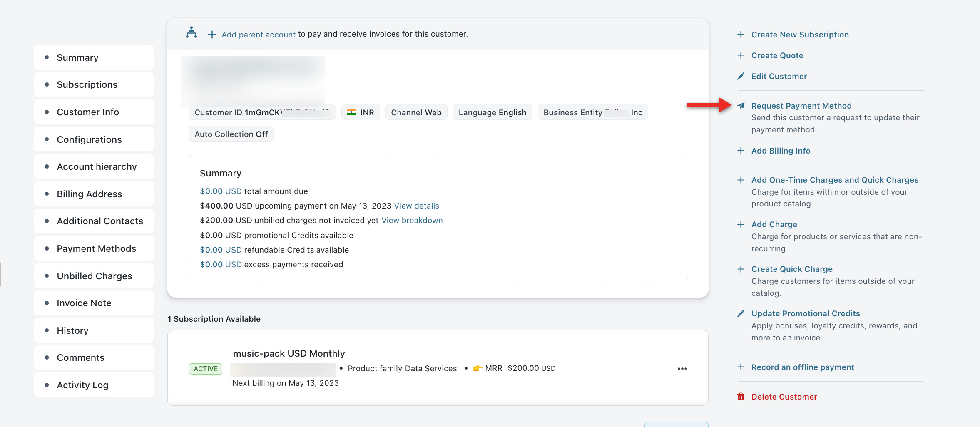Click the paper plane Request Payment Method icon
Screen dimensions: 980x427
point(741,106)
